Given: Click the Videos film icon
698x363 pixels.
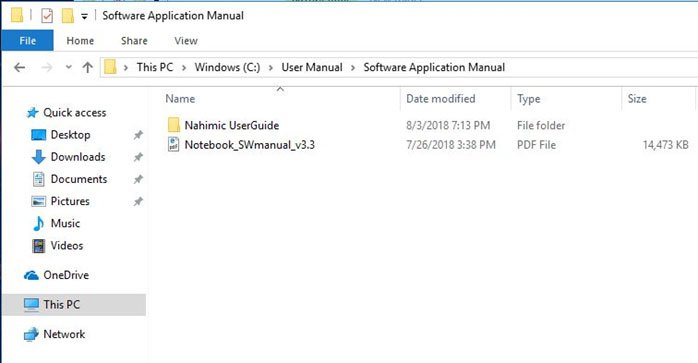Looking at the screenshot, I should point(39,245).
